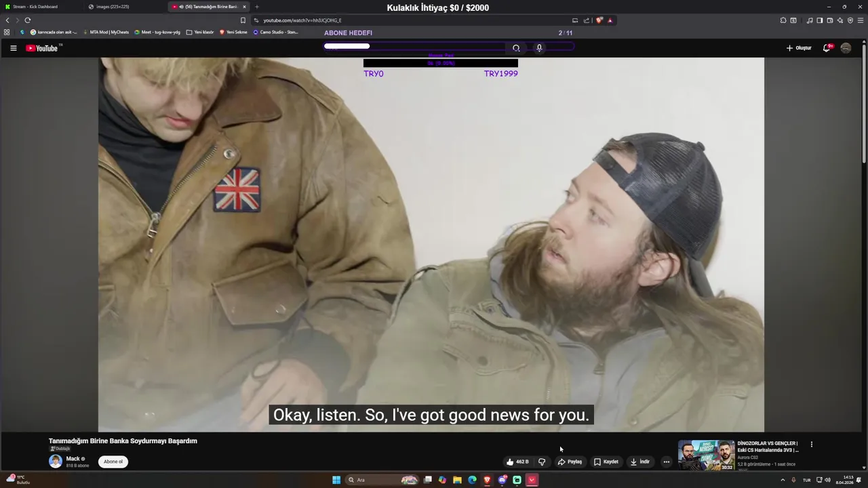Click the youtube.com address bar URL

(302, 20)
